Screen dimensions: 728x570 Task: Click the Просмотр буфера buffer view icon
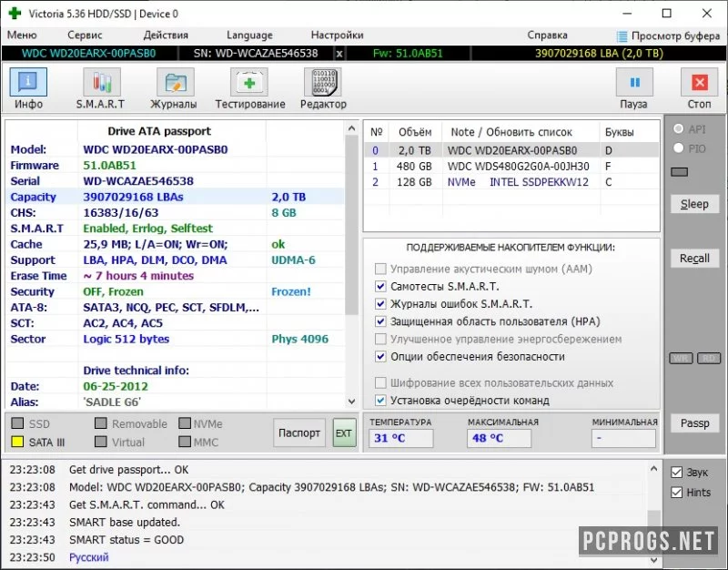pos(622,36)
